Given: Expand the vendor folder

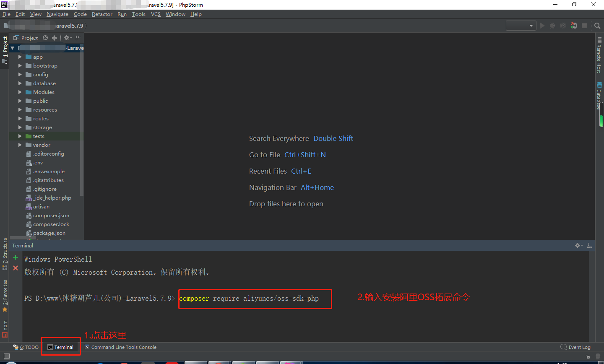Looking at the screenshot, I should point(20,145).
